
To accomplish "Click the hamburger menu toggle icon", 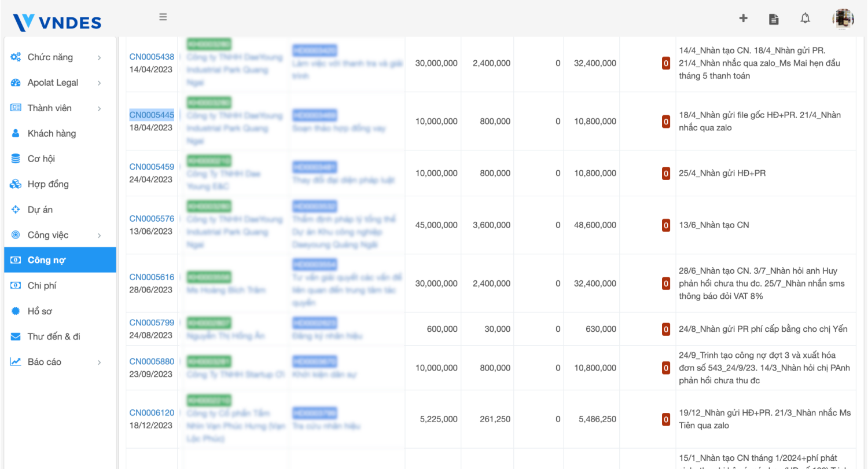I will [x=163, y=17].
